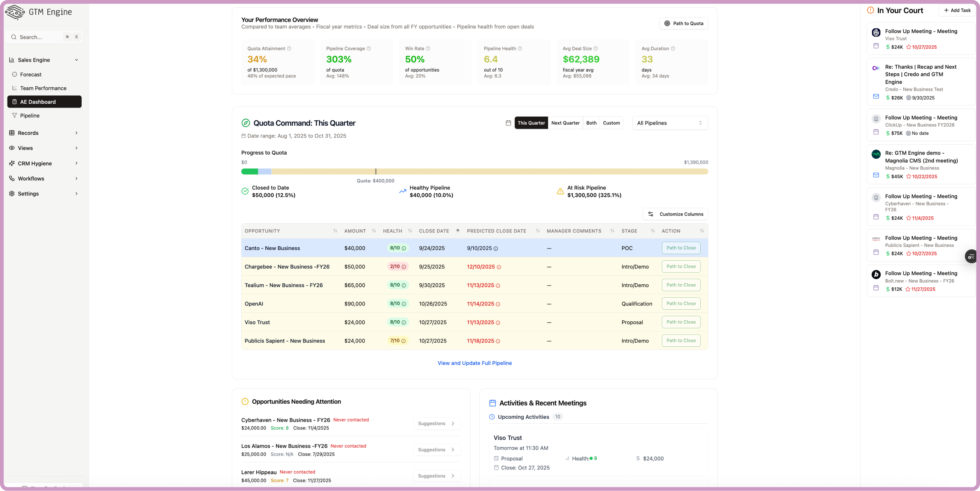Screen dimensions: 980x491
Task: Toggle sorting on the Close Date column
Action: click(458, 231)
